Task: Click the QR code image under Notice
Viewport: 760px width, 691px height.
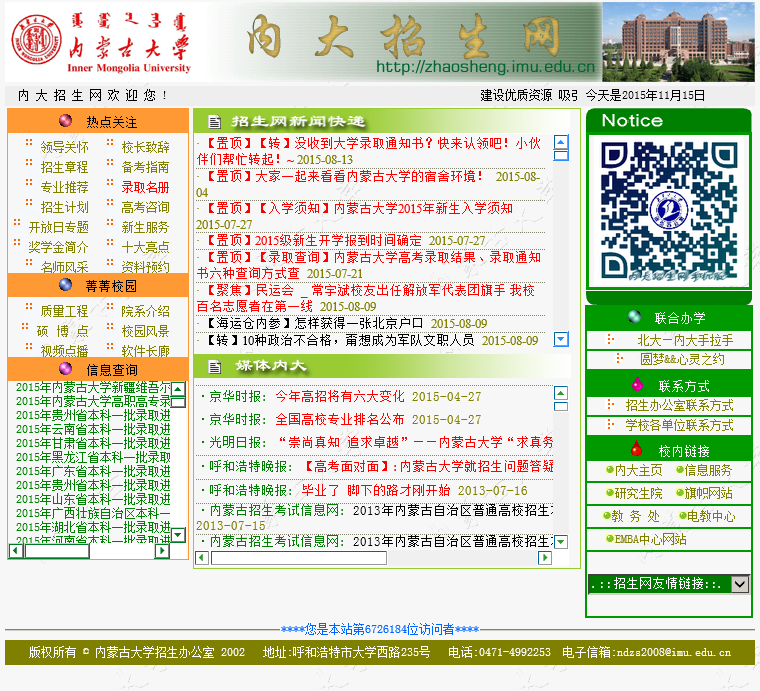Action: 669,211
